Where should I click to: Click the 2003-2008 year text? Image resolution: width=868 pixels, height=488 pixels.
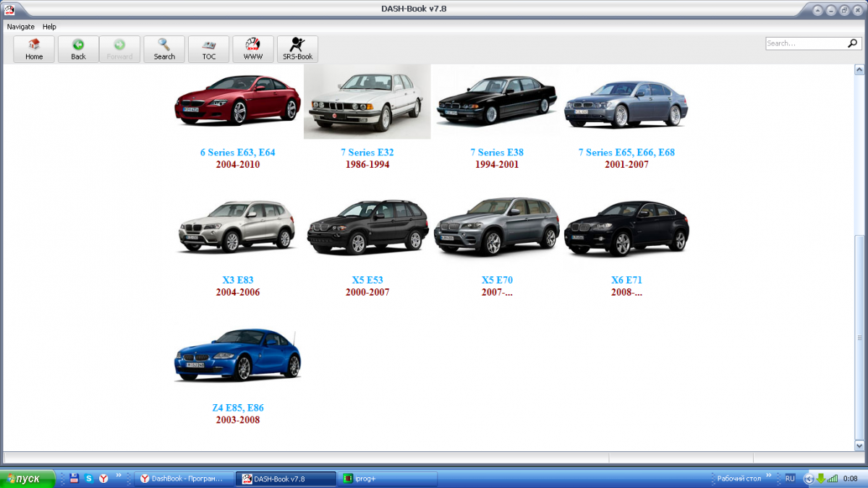point(237,420)
